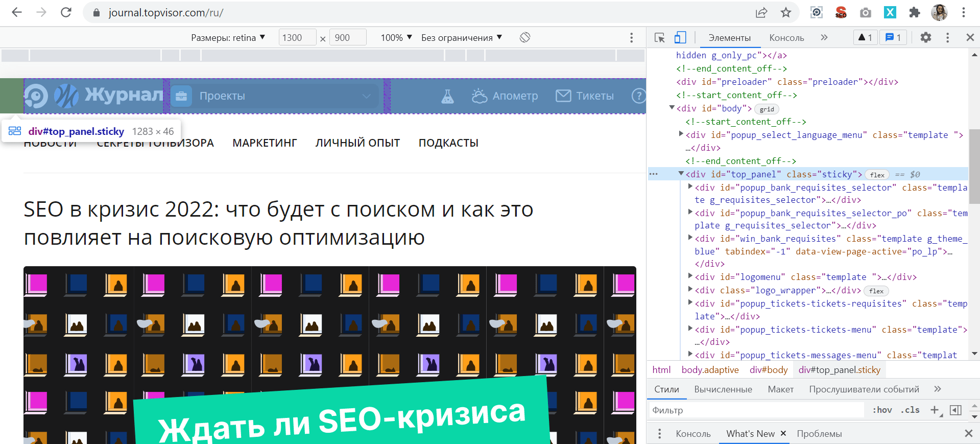This screenshot has height=444, width=980.
Task: Open Chrome three-dot menu
Action: pyautogui.click(x=964, y=12)
